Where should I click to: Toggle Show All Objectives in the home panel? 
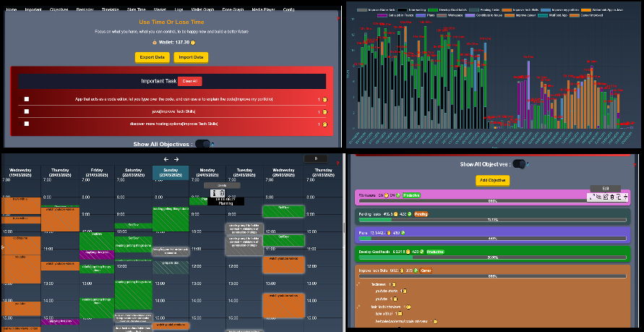pos(202,144)
